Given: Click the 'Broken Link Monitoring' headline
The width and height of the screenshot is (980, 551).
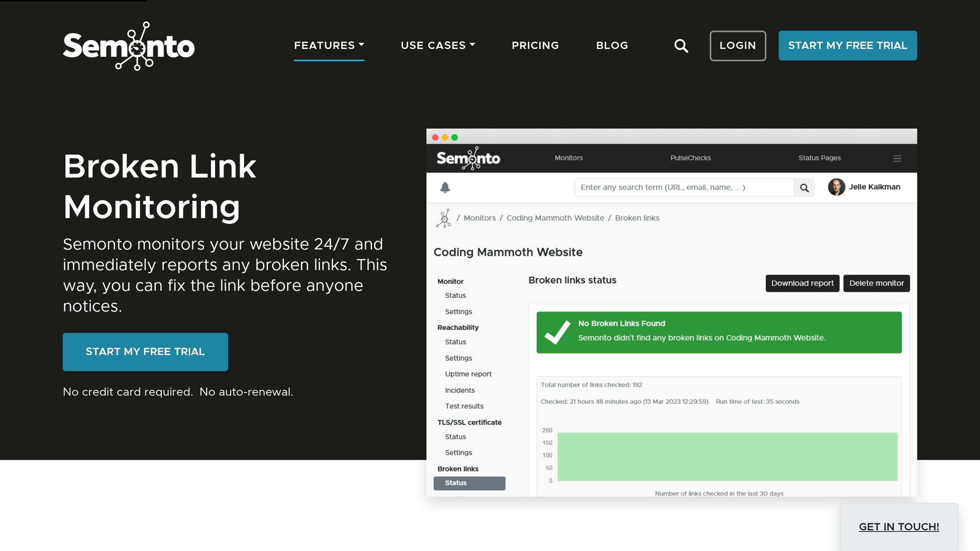Looking at the screenshot, I should (160, 187).
